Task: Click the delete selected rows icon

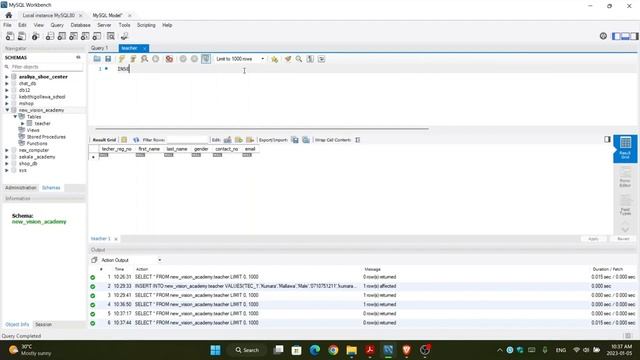Action: click(x=250, y=140)
